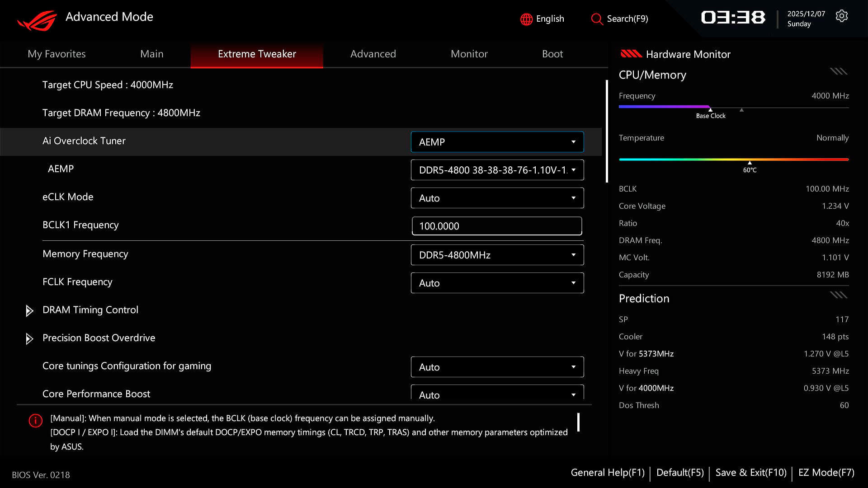The height and width of the screenshot is (488, 868).
Task: Select the BCLK1 Frequency input field
Action: click(x=496, y=226)
